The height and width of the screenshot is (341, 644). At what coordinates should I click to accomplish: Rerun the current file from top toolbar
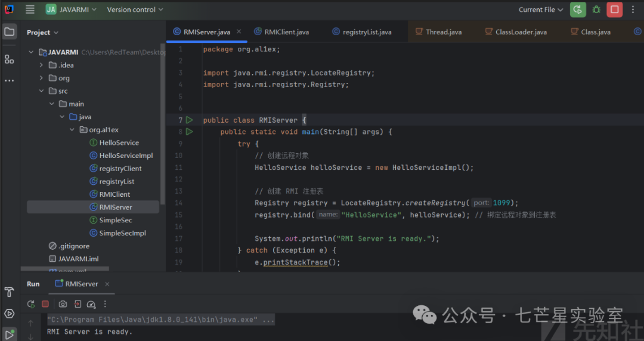point(577,10)
